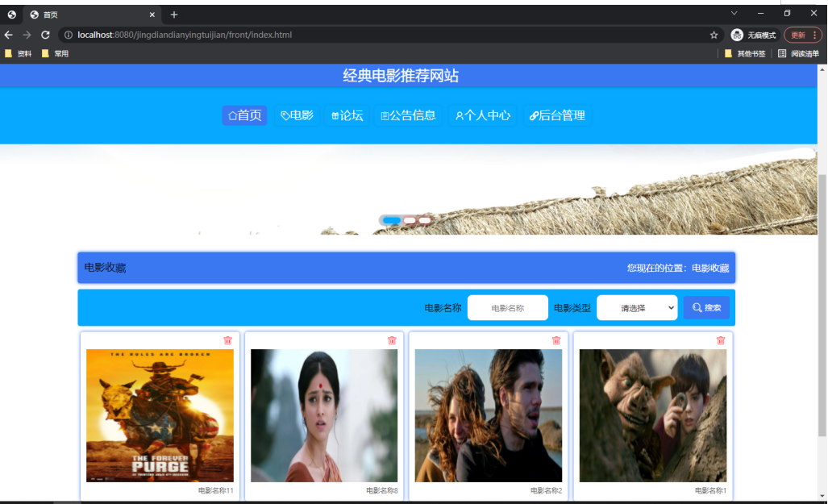Image resolution: width=828 pixels, height=504 pixels.
Task: Open 电影名称2 movie thumbnail
Action: [x=489, y=415]
